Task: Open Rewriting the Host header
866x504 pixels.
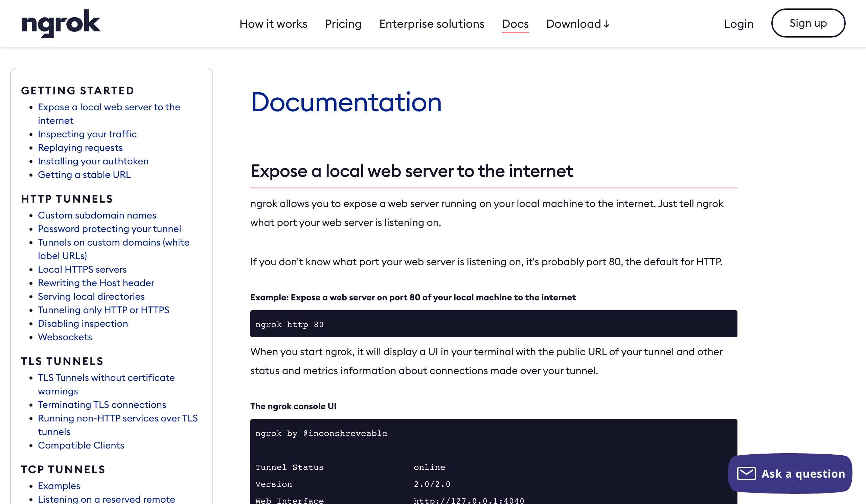Action: click(96, 283)
